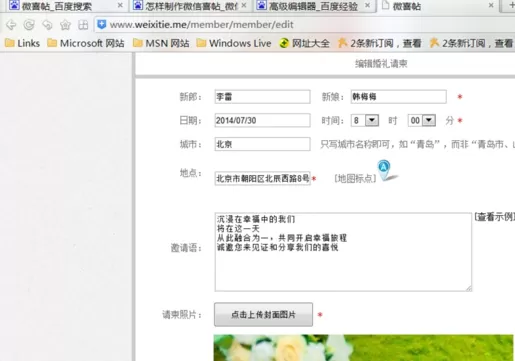515x361 pixels.
Task: Click inside the 邀请语 invitation text area
Action: (x=343, y=252)
